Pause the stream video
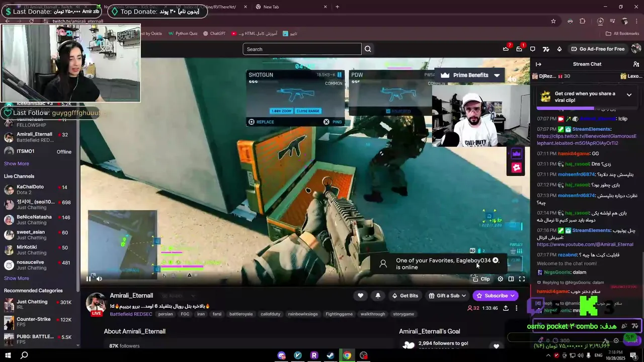Screen dimensions: 644x362 [x=89, y=279]
